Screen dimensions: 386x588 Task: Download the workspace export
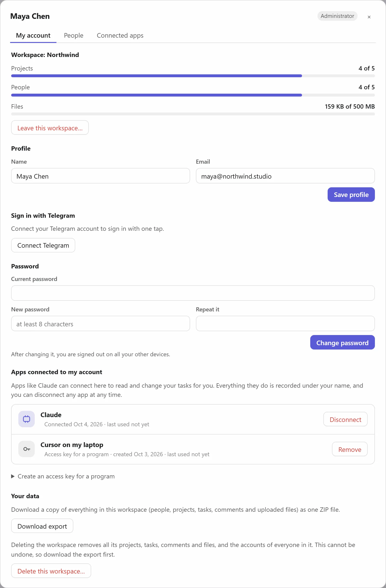click(42, 526)
